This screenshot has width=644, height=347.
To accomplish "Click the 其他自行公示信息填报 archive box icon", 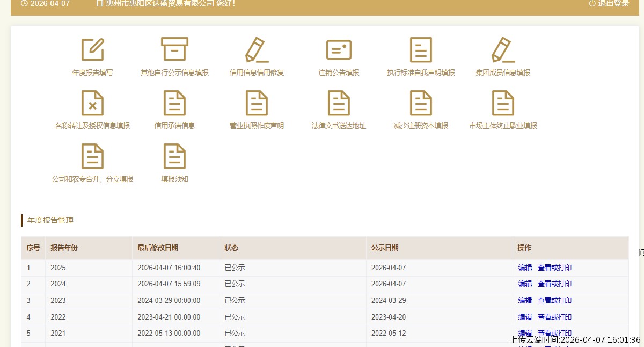I will pos(174,49).
